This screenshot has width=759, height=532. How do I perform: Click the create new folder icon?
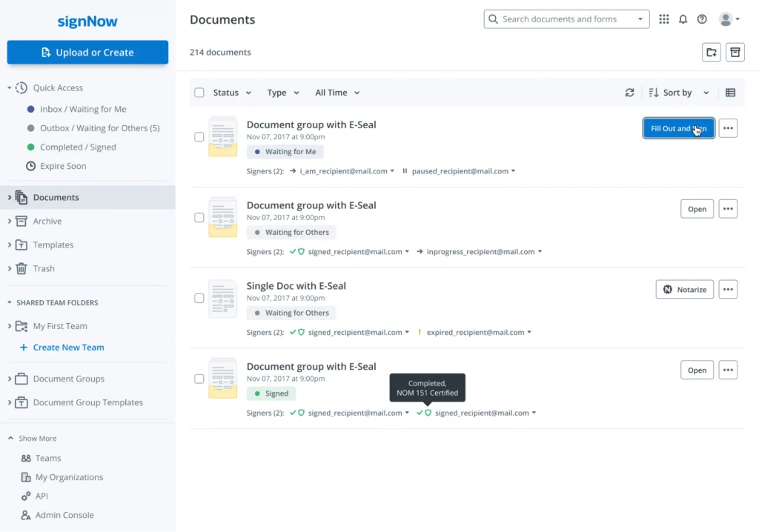click(711, 52)
